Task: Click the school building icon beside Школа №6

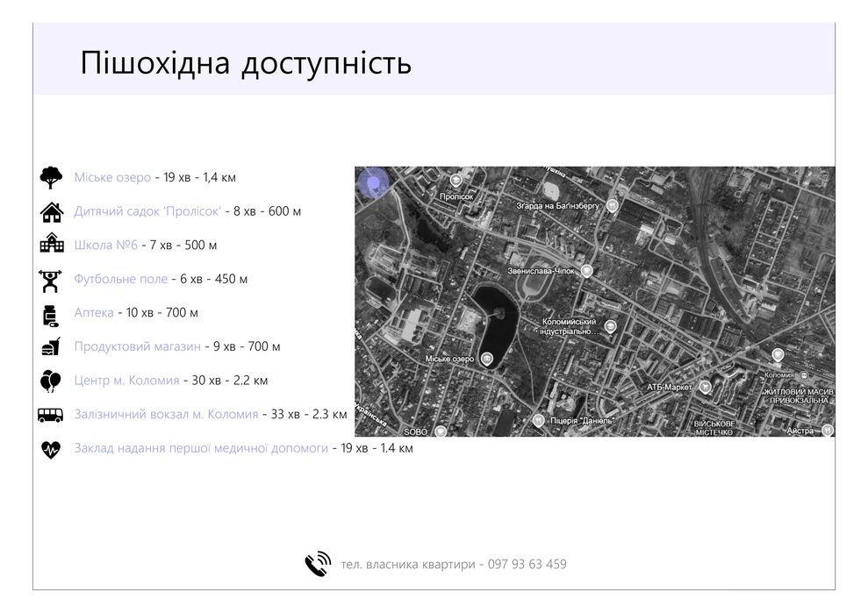Action: (52, 244)
